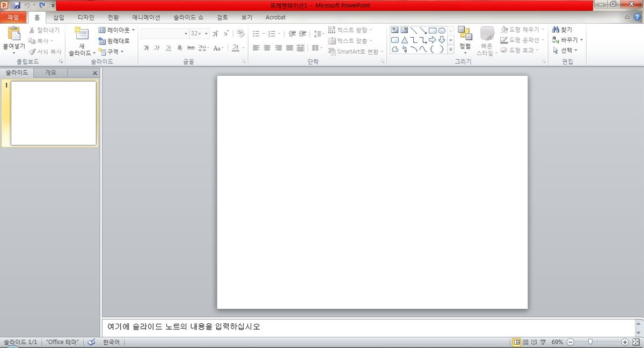Click the 붙여넣기 (Paste) clipboard icon
This screenshot has height=348, width=644.
[x=14, y=34]
